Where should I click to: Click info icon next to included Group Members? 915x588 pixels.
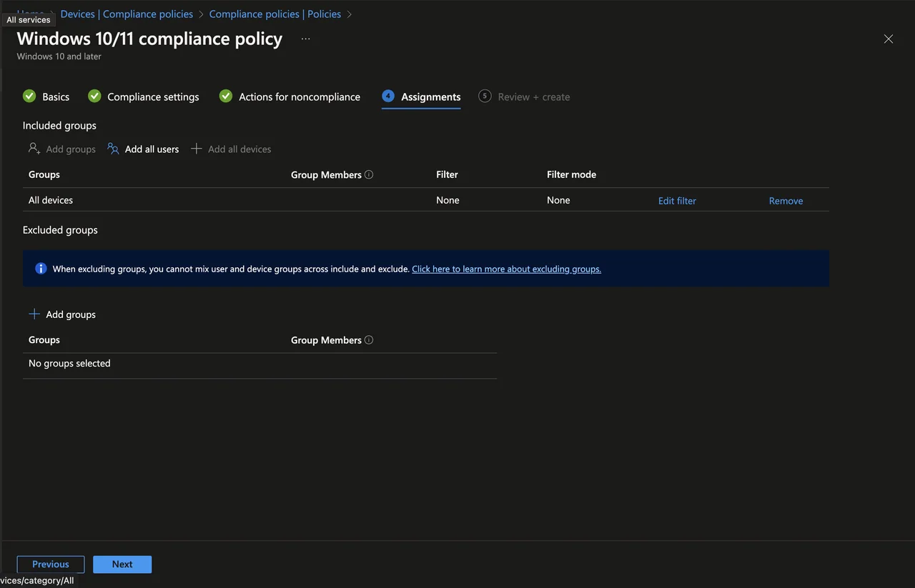pos(369,174)
